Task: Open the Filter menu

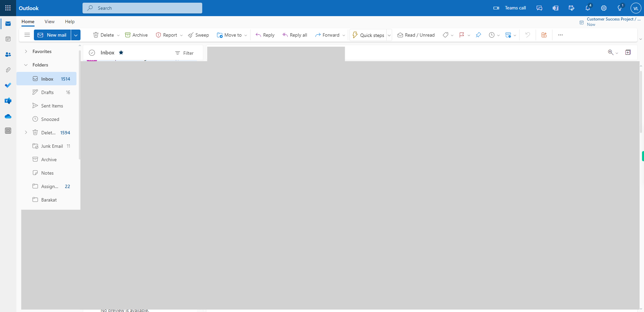Action: click(184, 53)
